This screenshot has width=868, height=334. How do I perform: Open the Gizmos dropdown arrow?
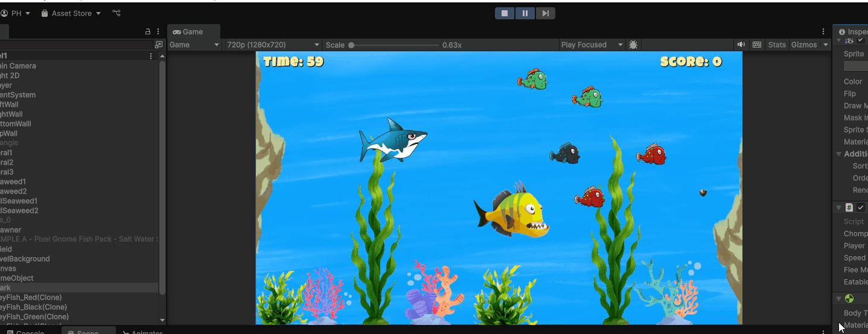tap(825, 45)
